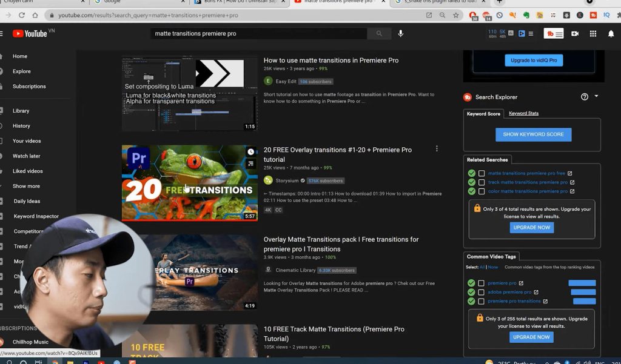621x364 pixels.
Task: Open the YouTube notifications bell
Action: (x=611, y=34)
